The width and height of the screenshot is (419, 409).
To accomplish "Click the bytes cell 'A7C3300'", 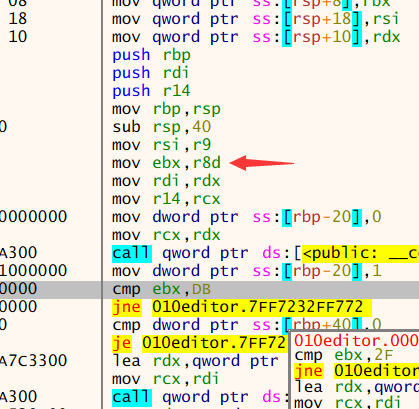I will coord(33,361).
